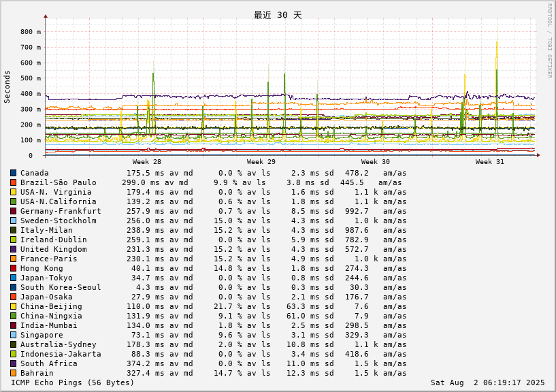Select the "73.1 ms" Singapore median value
The width and height of the screenshot is (556, 392).
pyautogui.click(x=148, y=336)
